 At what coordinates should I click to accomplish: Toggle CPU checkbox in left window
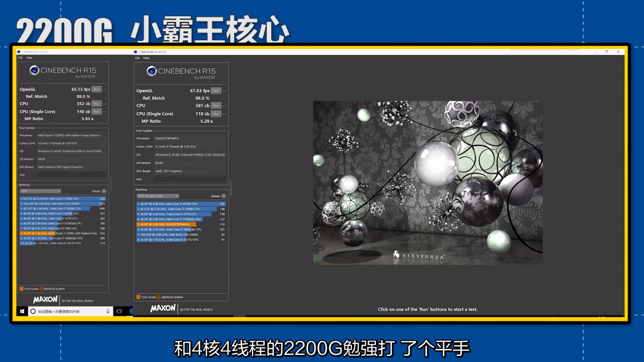(105, 103)
